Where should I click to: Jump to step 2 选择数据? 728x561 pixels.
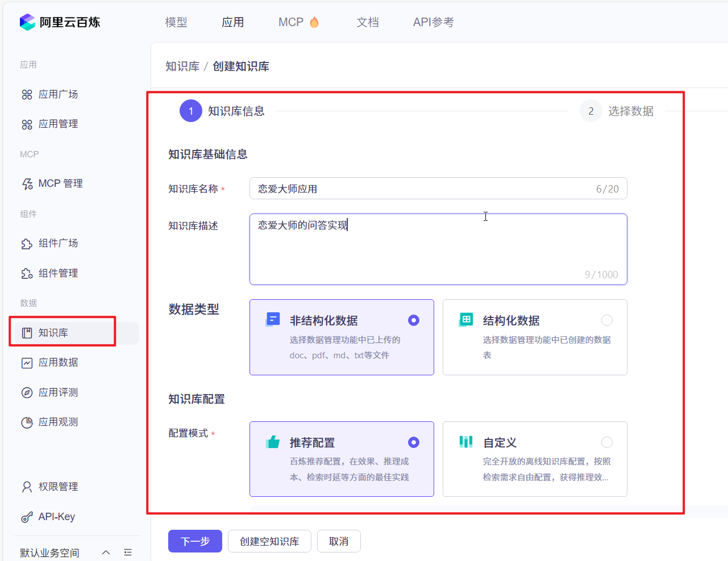tap(617, 111)
